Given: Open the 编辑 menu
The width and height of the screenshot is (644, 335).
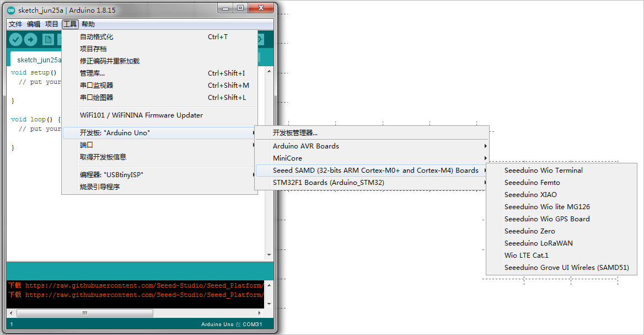Looking at the screenshot, I should 34,24.
